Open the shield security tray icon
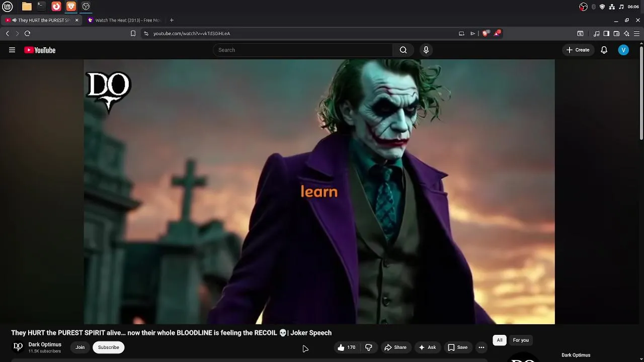 tap(602, 7)
